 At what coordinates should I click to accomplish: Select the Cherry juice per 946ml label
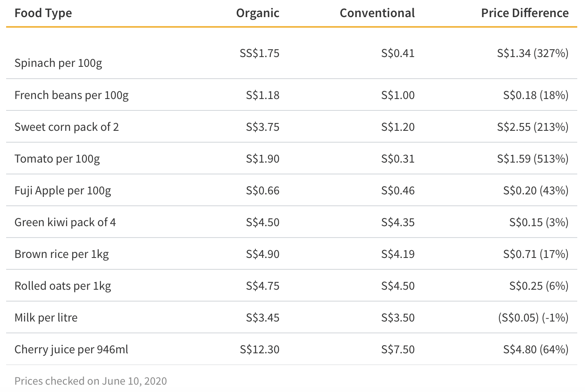(x=71, y=349)
